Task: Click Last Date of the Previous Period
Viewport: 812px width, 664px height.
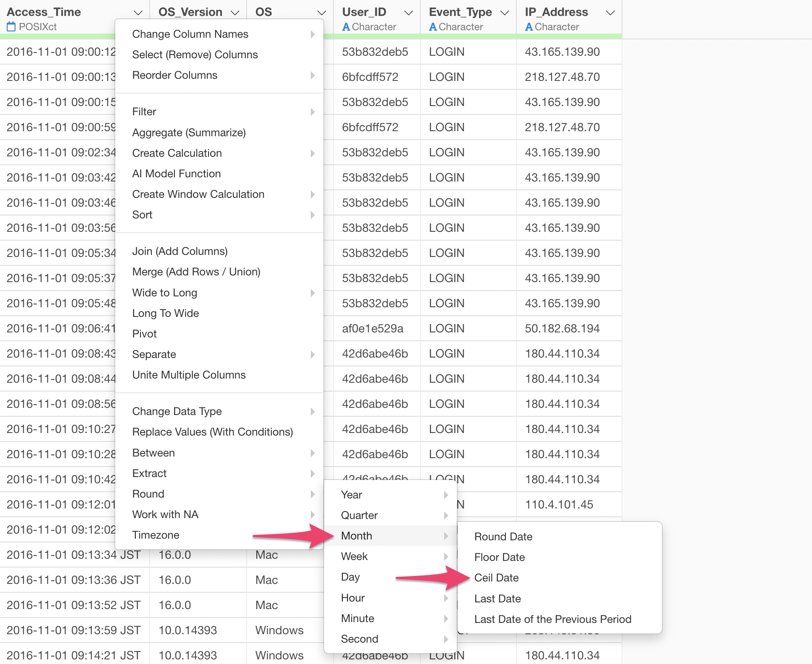Action: coord(552,619)
